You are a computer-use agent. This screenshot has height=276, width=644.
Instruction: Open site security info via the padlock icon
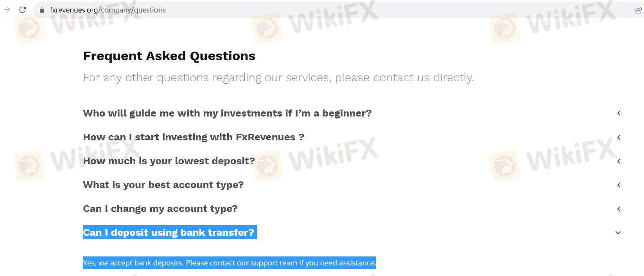click(x=41, y=10)
